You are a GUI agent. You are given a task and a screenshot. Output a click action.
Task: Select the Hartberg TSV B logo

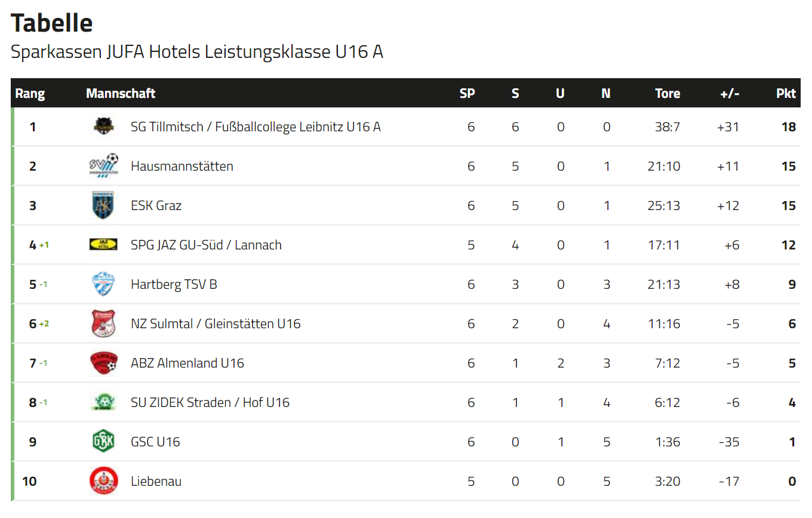point(103,284)
